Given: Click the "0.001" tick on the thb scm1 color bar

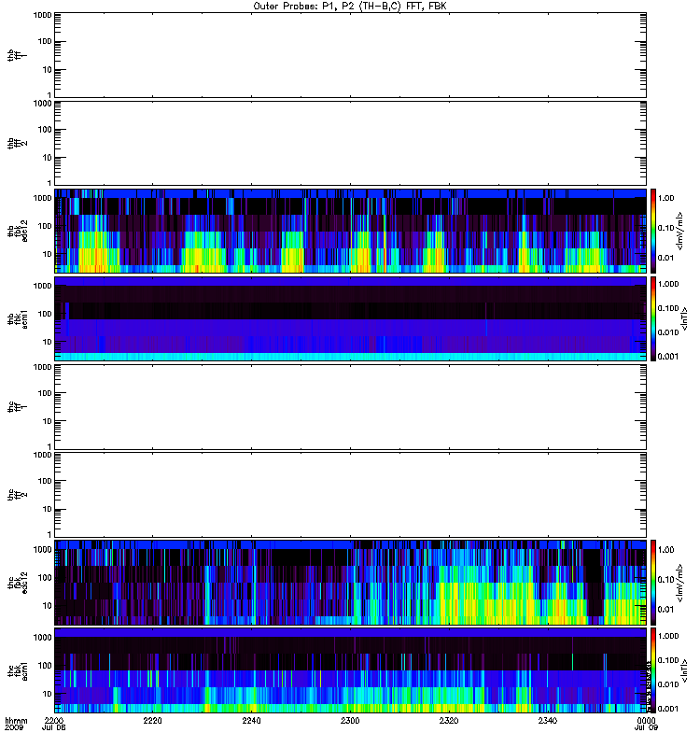Looking at the screenshot, I should coord(668,357).
